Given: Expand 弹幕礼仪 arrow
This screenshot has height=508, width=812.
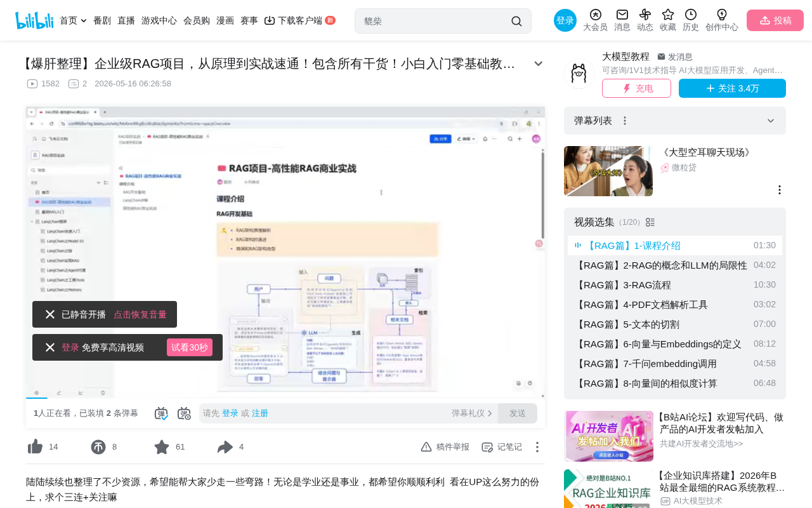Looking at the screenshot, I should pos(490,413).
